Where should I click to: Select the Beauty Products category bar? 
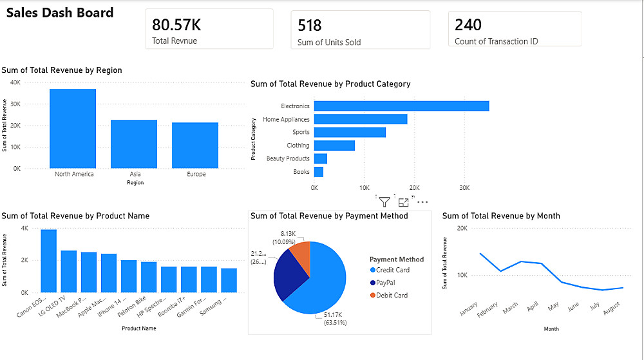tap(321, 158)
